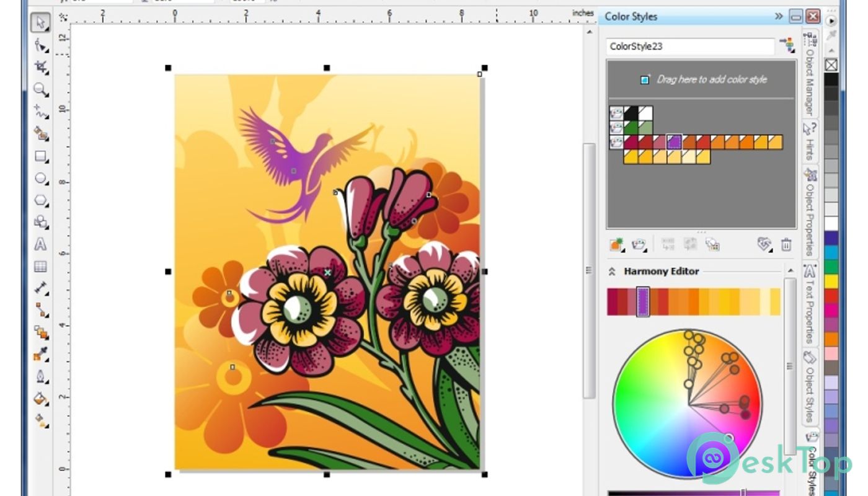Collapse the Harmony Editor section
The image size is (868, 496).
(x=612, y=272)
